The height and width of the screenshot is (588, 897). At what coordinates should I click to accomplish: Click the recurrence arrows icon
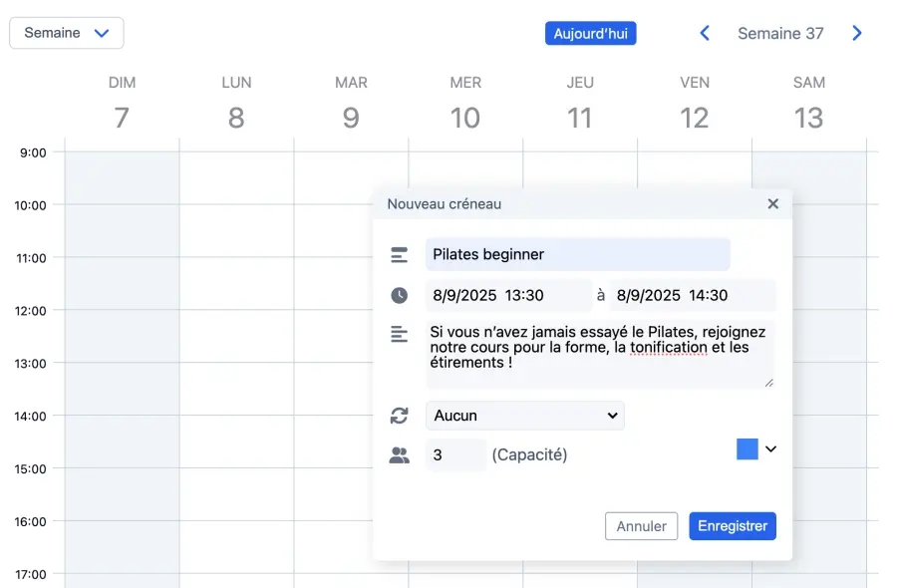click(x=400, y=416)
